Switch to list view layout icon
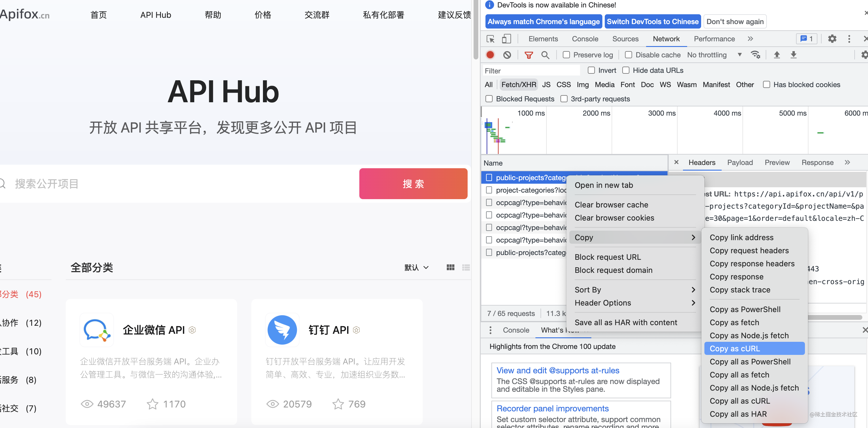 click(x=466, y=267)
